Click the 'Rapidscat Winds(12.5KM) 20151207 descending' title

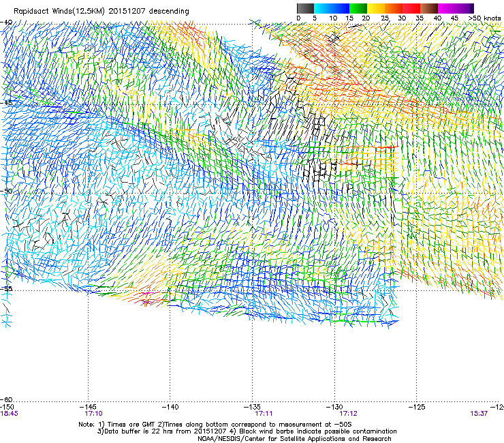(x=101, y=12)
